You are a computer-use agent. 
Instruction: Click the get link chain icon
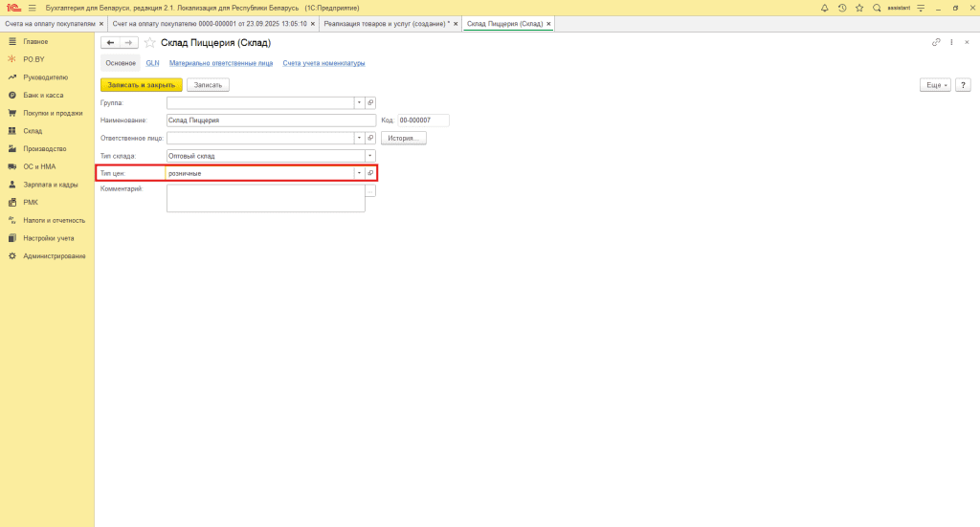point(936,43)
